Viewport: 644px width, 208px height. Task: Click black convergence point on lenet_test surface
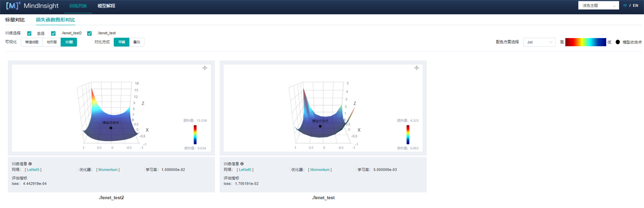pos(320,126)
